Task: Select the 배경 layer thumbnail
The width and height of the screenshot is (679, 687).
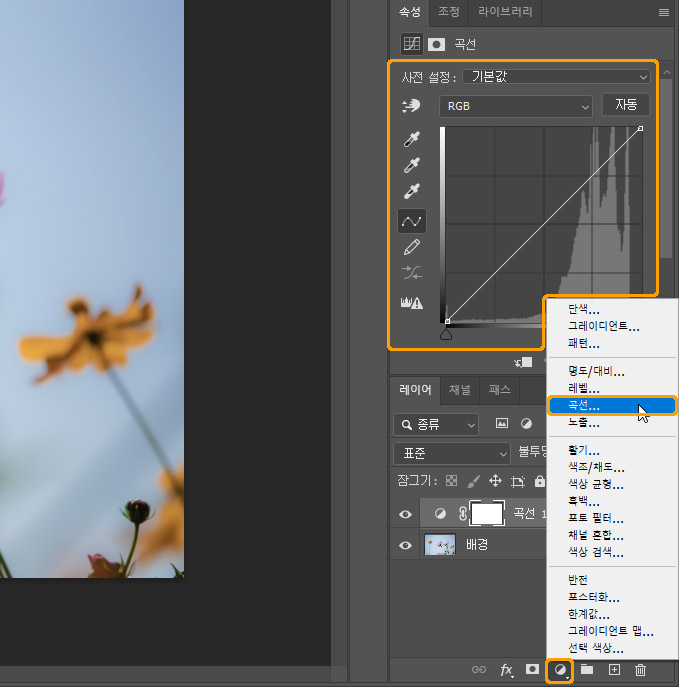Action: (440, 545)
